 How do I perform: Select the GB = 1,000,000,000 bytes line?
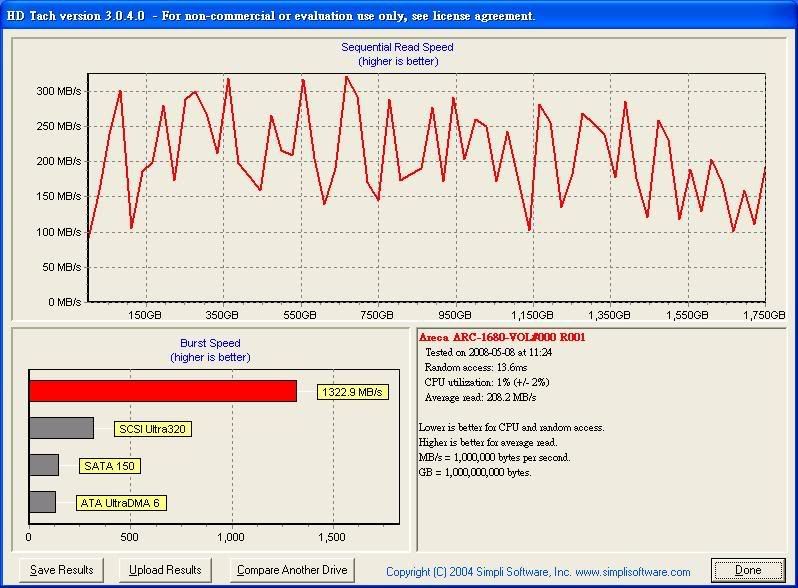click(x=475, y=472)
